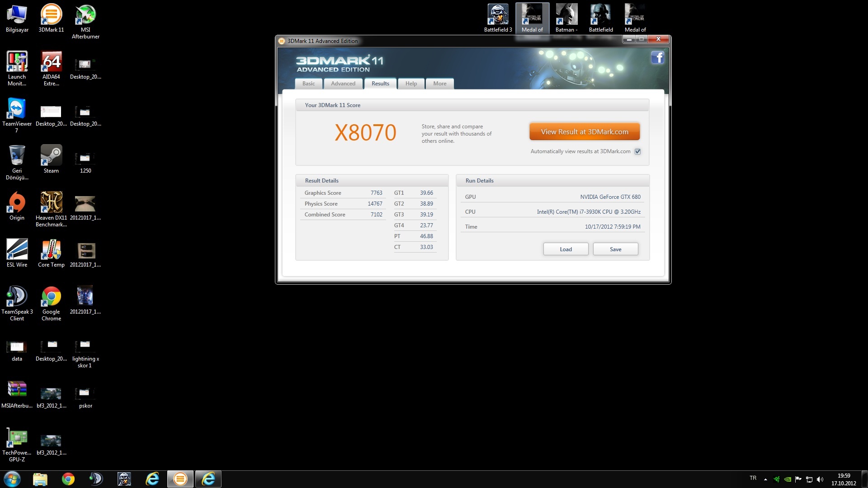
Task: Open the ESL Wire desktop icon
Action: [x=17, y=253]
